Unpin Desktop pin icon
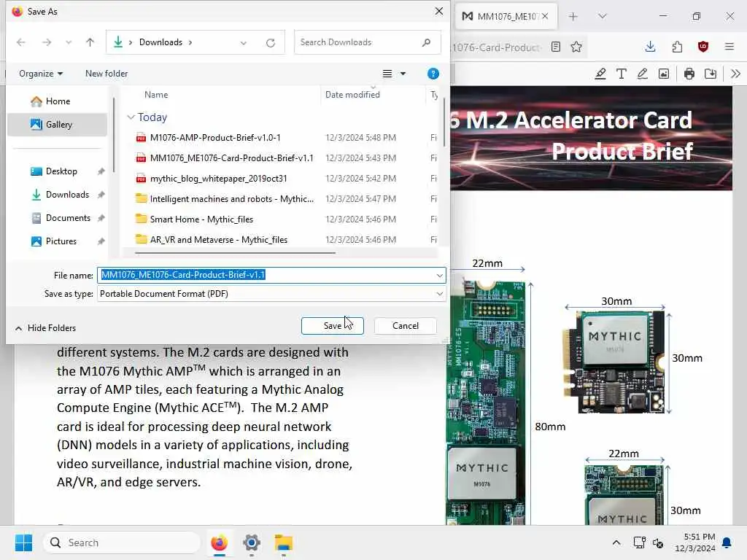This screenshot has width=747, height=560. [x=101, y=171]
